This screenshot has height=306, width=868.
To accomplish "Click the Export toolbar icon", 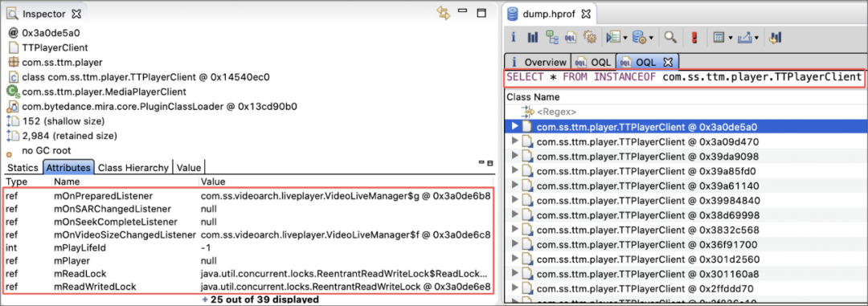I will (x=745, y=38).
